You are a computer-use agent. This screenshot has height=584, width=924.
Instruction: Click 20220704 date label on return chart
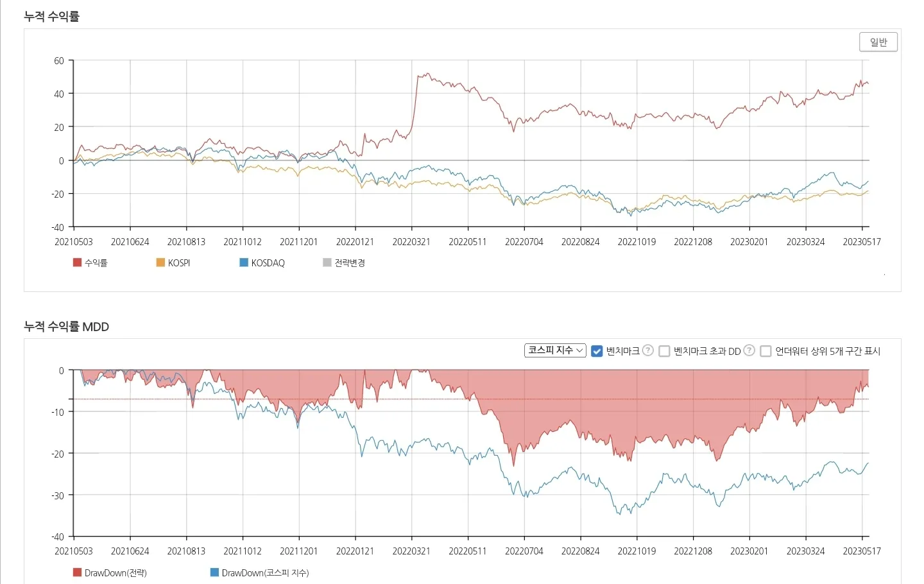524,242
